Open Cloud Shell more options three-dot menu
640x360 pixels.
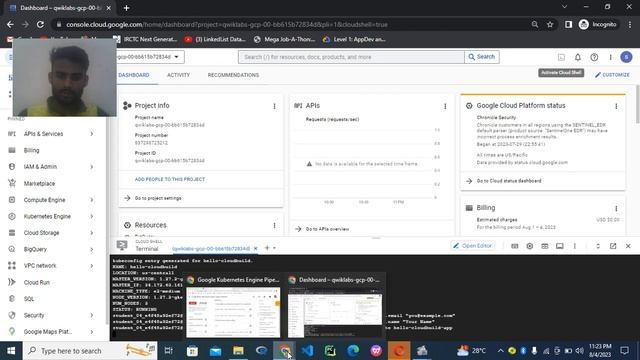tap(575, 246)
